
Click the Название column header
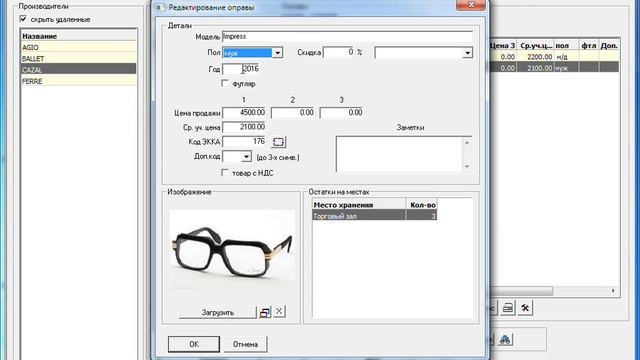(x=78, y=36)
